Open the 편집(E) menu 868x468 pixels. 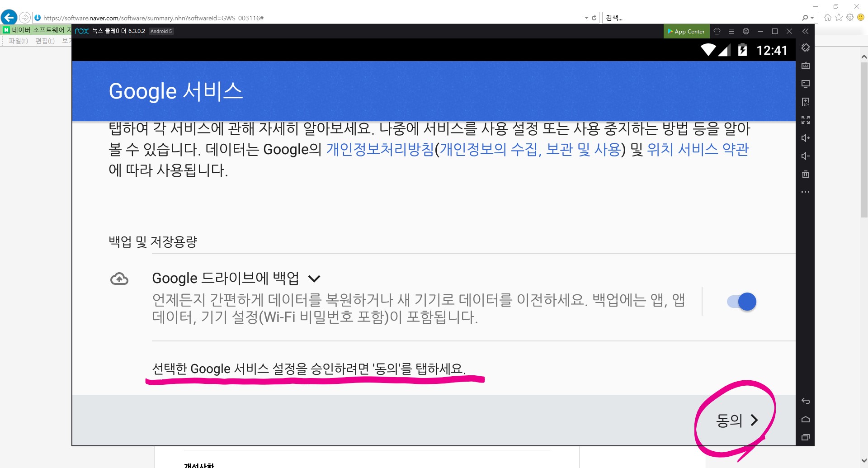45,41
